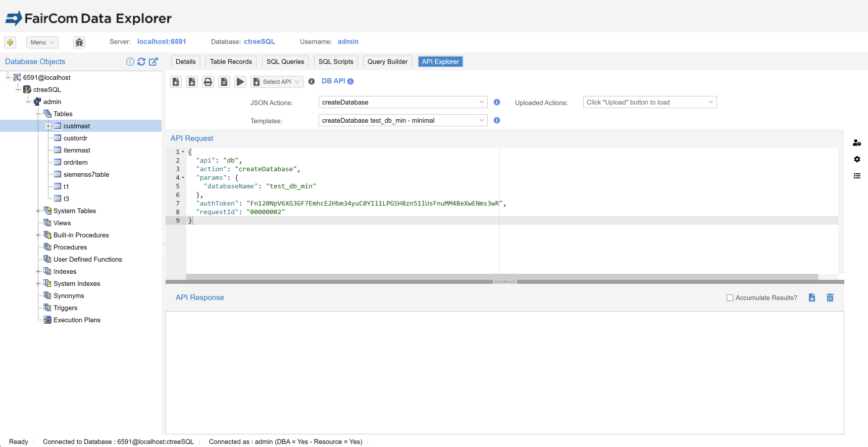The image size is (868, 447).
Task: Expand the Built-in Procedures node
Action: point(38,235)
